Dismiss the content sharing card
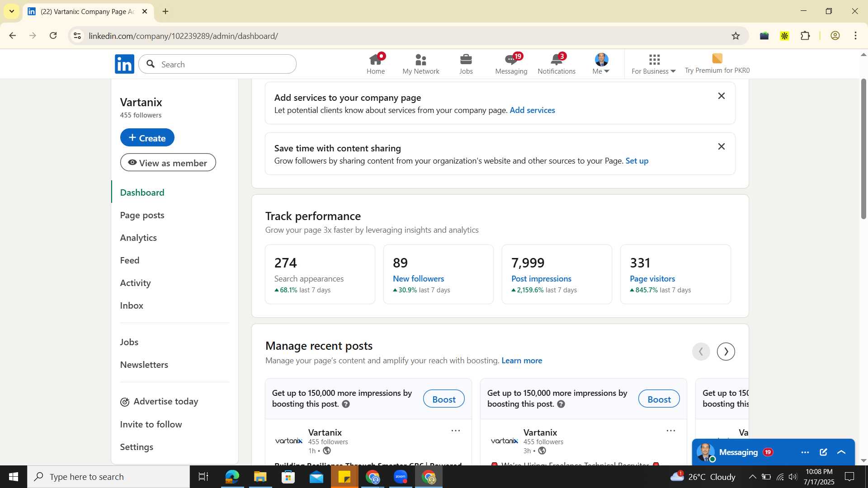Screen dimensions: 868x488 coord(722,146)
